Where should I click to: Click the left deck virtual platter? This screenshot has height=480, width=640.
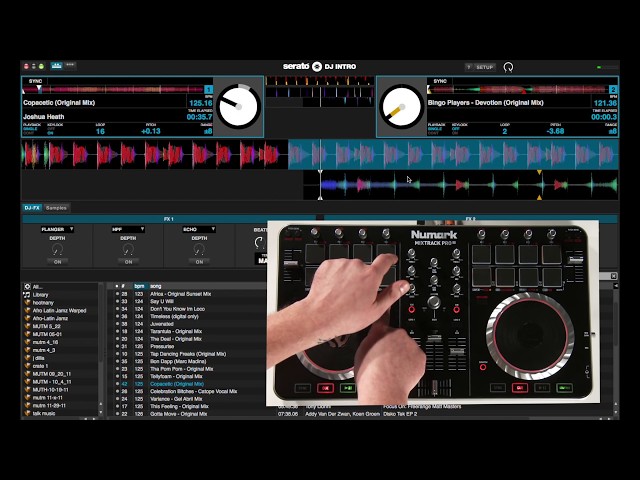click(238, 107)
